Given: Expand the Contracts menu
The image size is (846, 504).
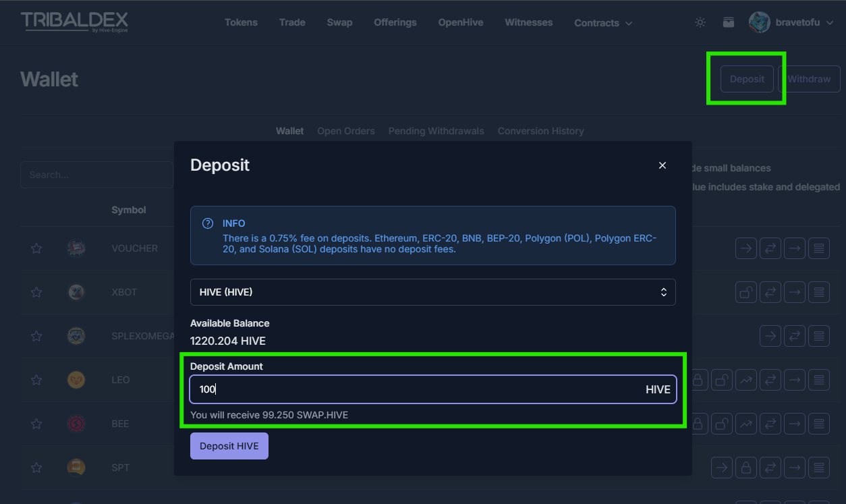Looking at the screenshot, I should pyautogui.click(x=603, y=23).
